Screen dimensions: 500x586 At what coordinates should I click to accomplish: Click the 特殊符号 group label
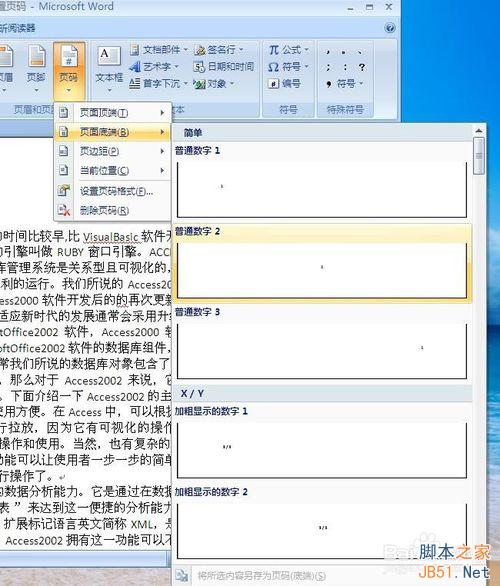pos(345,110)
